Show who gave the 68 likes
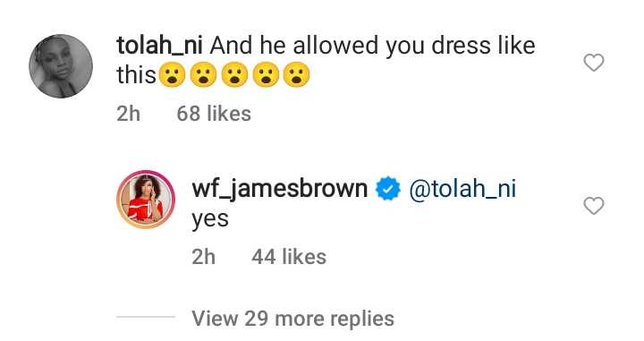Image resolution: width=644 pixels, height=341 pixels. tap(214, 114)
